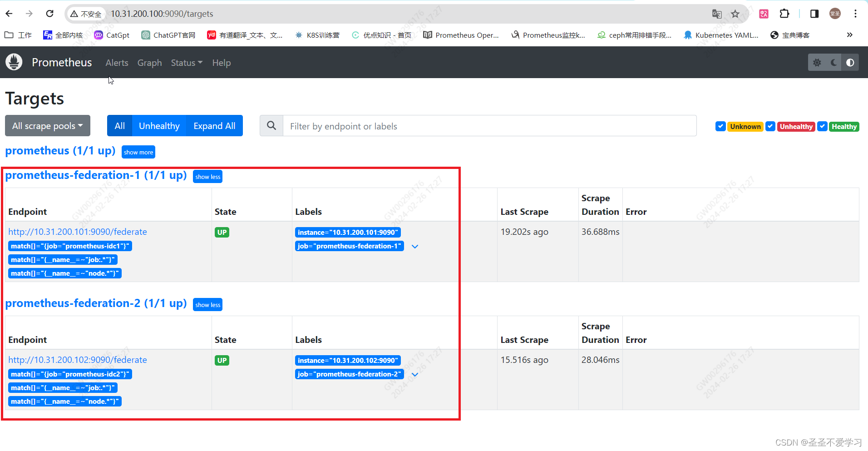The image size is (868, 451).
Task: Click the prometheus (1/1 up) heading link
Action: 60,151
